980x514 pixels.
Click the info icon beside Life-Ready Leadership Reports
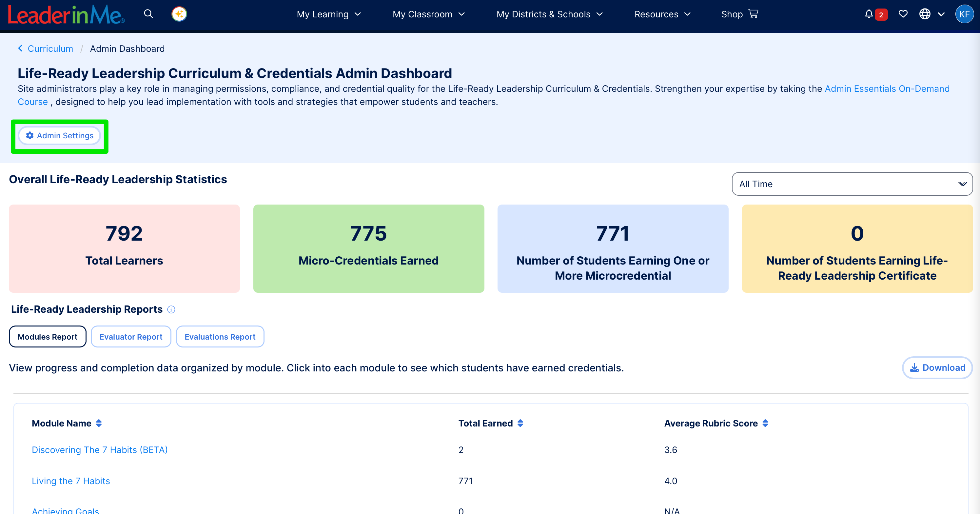(171, 310)
